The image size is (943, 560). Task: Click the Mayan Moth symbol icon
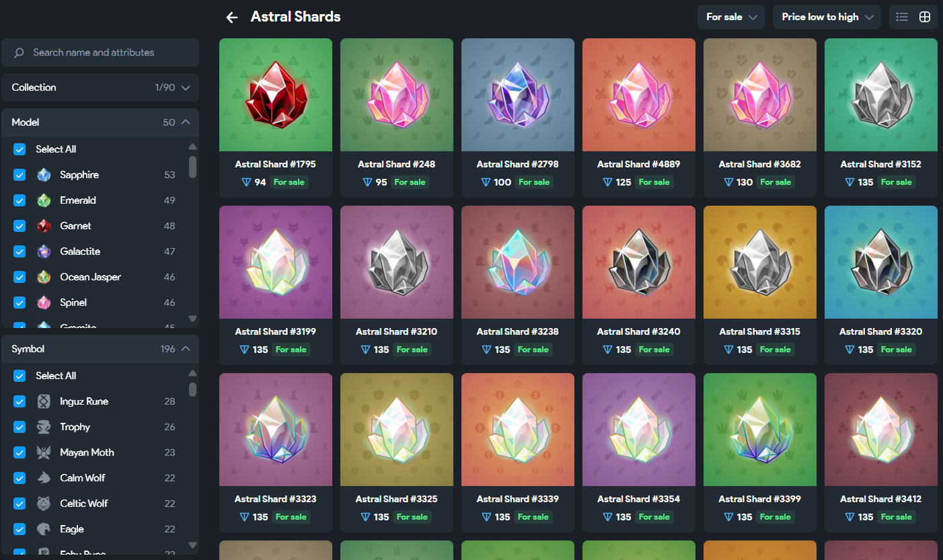click(x=44, y=452)
